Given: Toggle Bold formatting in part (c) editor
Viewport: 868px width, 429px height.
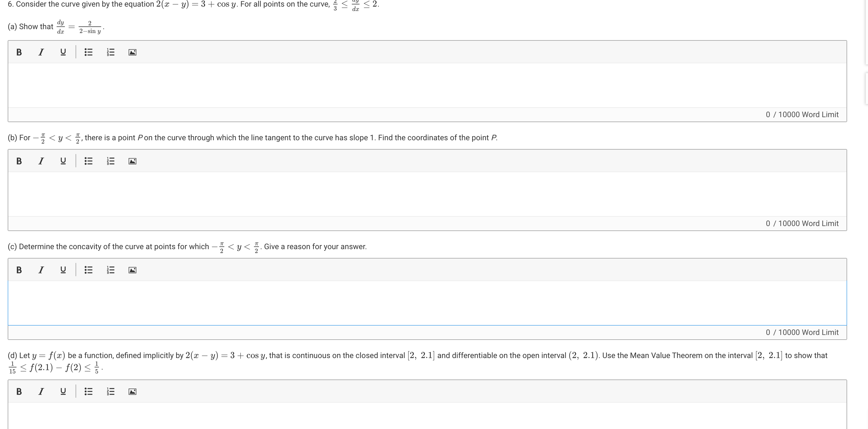Looking at the screenshot, I should (19, 269).
